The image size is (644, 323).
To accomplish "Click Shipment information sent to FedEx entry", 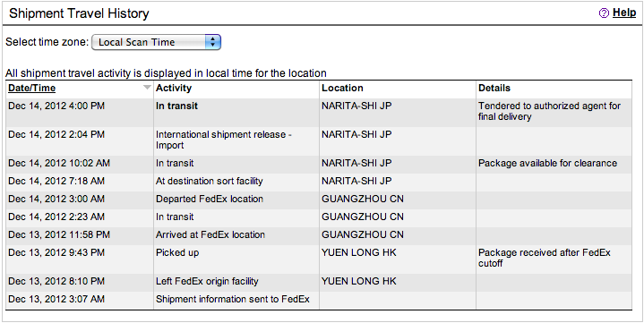I will (233, 299).
